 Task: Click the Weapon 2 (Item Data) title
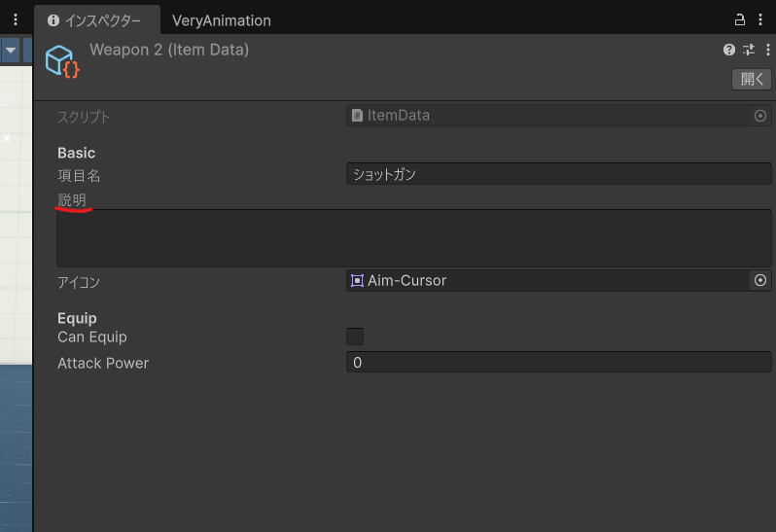[169, 50]
